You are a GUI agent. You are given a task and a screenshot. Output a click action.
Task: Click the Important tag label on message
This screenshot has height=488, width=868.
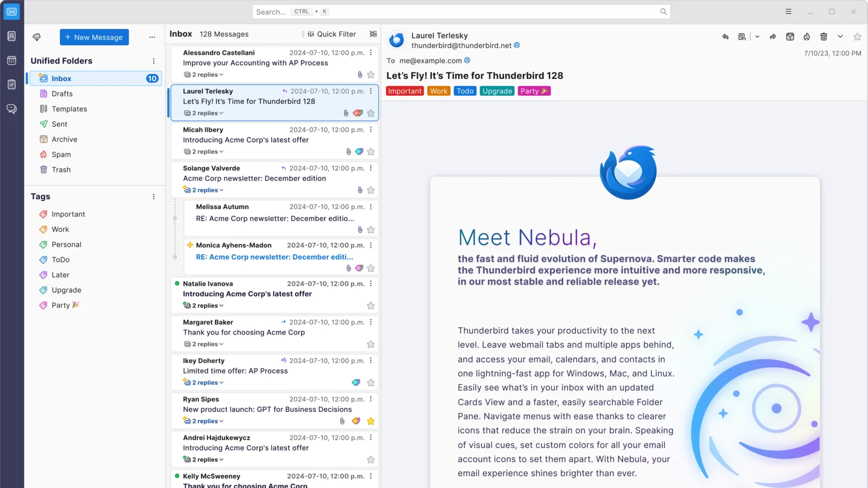click(405, 91)
